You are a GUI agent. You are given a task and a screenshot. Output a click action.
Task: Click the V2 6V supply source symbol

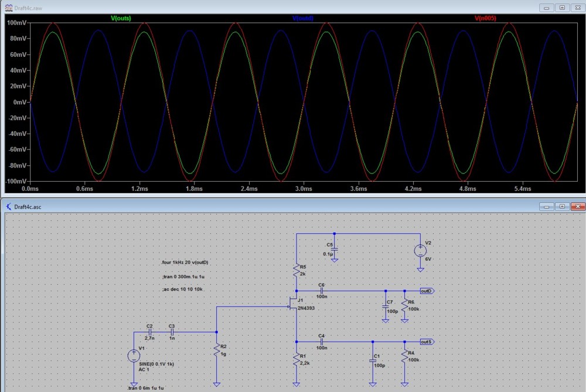(420, 251)
